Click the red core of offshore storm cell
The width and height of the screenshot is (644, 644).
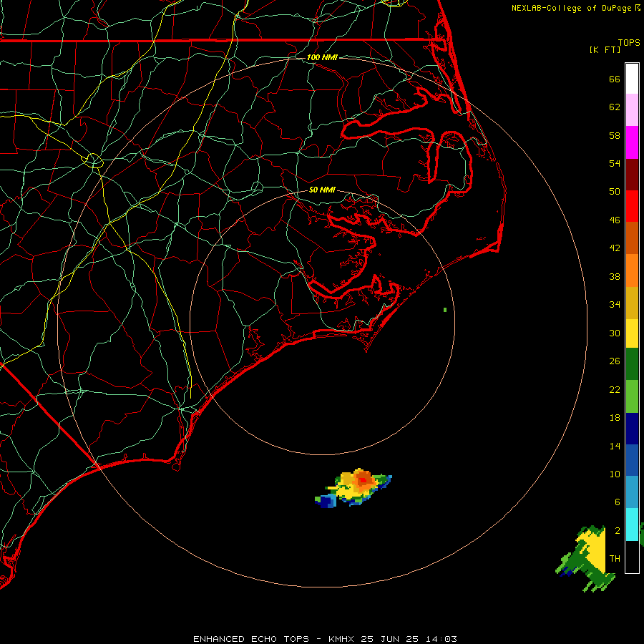pyautogui.click(x=363, y=479)
